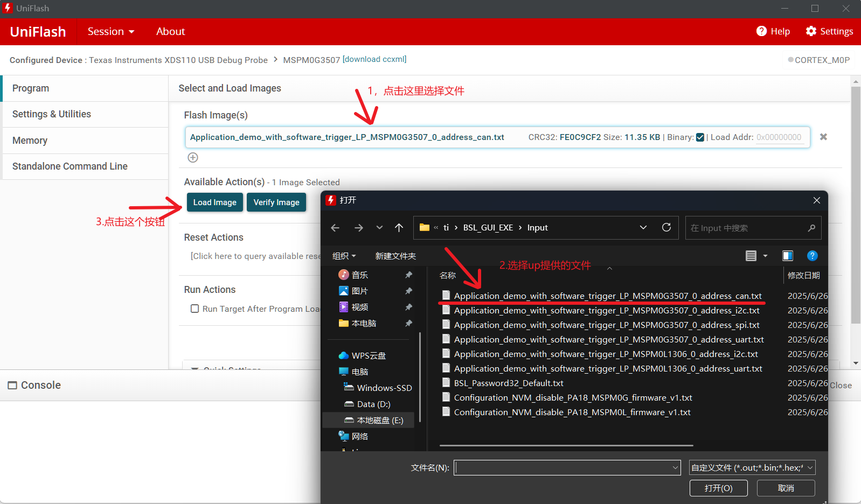
Task: Click the download ccxml link
Action: (x=374, y=59)
